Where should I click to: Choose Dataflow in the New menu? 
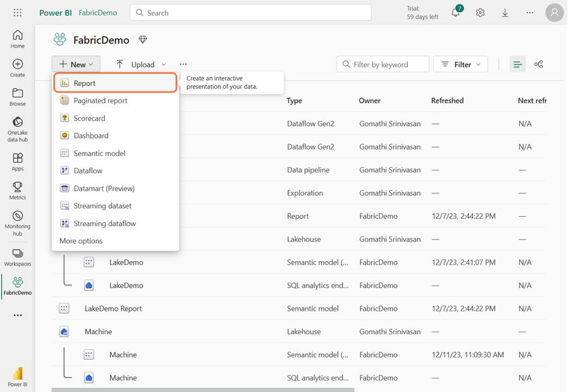pos(88,170)
